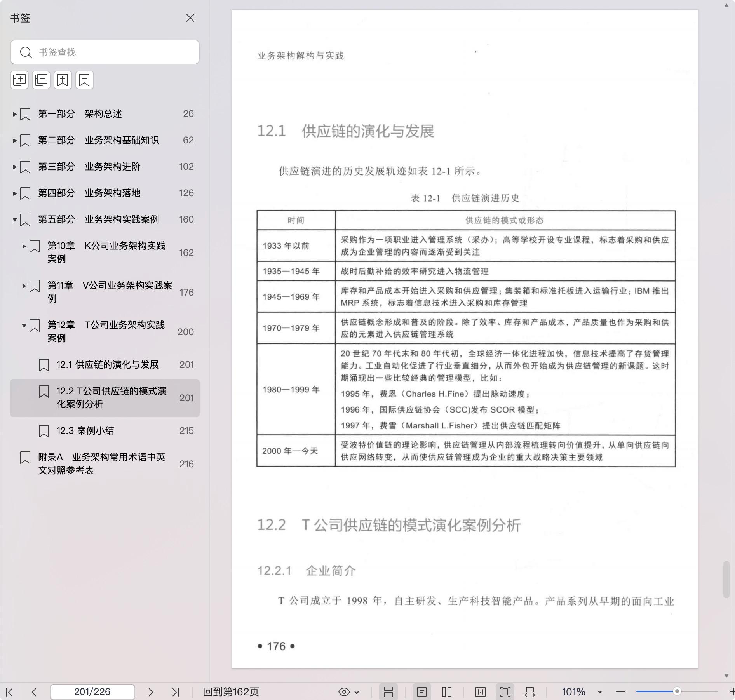This screenshot has height=700, width=735.
Task: Toggle single-page view layout
Action: pyautogui.click(x=422, y=692)
